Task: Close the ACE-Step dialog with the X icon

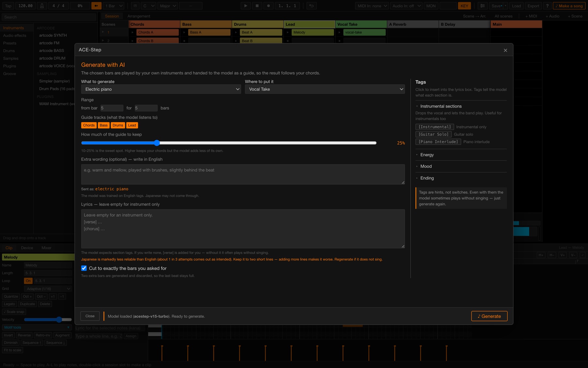Action: pyautogui.click(x=505, y=50)
